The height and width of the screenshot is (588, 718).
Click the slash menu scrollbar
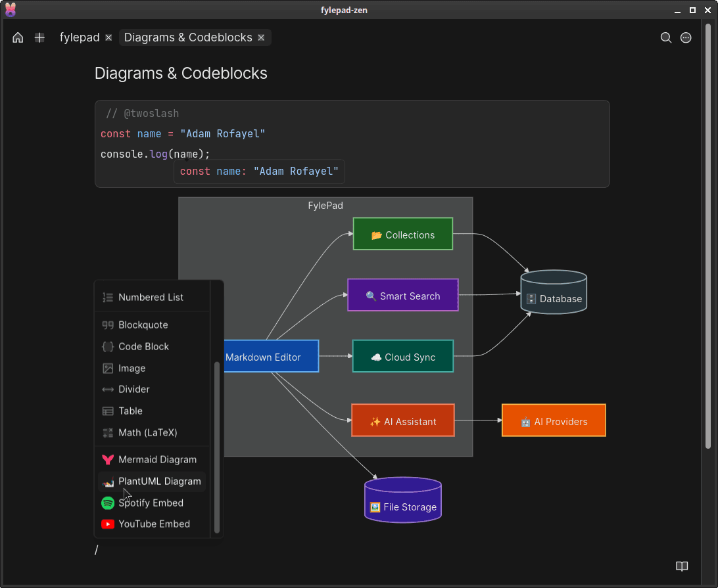[217, 447]
